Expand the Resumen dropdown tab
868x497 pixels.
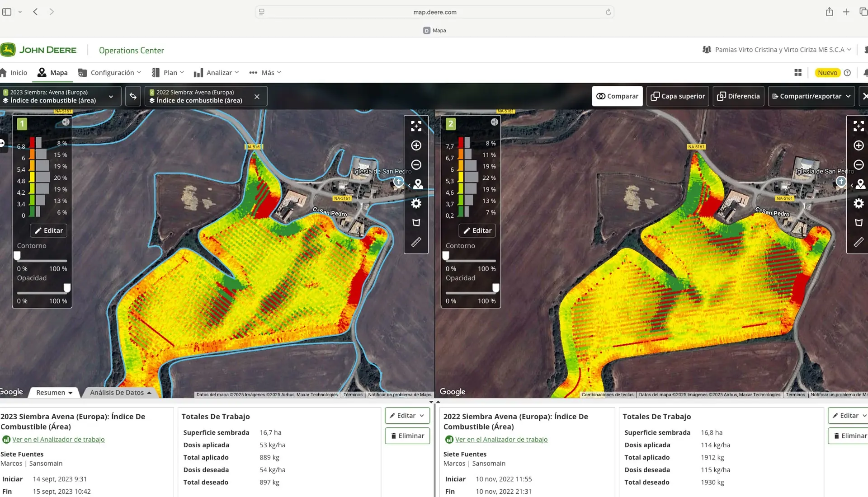[54, 393]
